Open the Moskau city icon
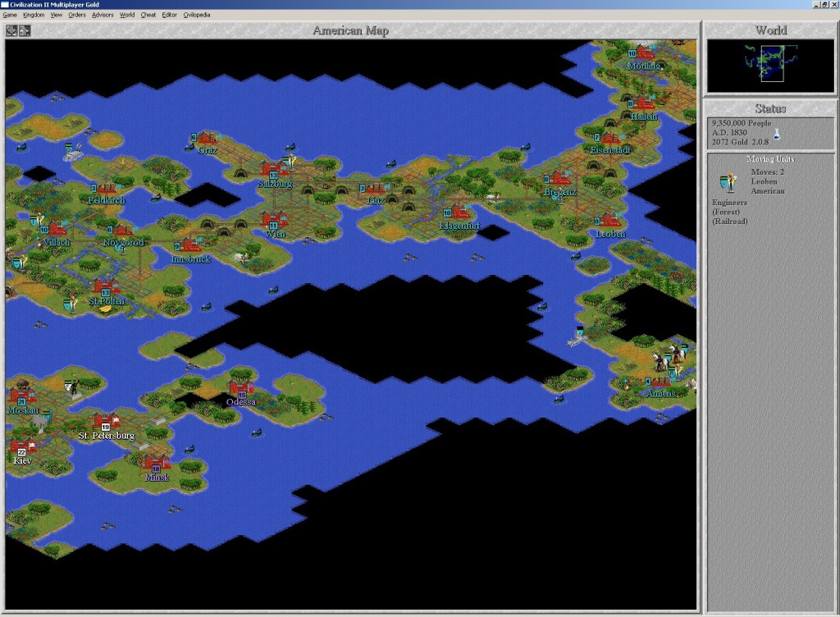Screen dimensions: 840x617 point(21,397)
